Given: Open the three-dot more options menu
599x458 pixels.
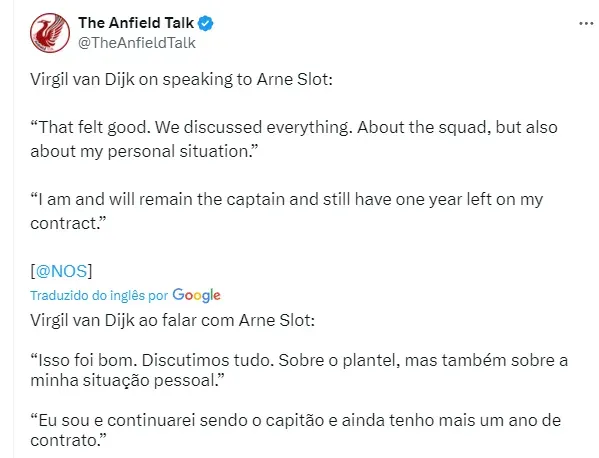Looking at the screenshot, I should click(586, 24).
